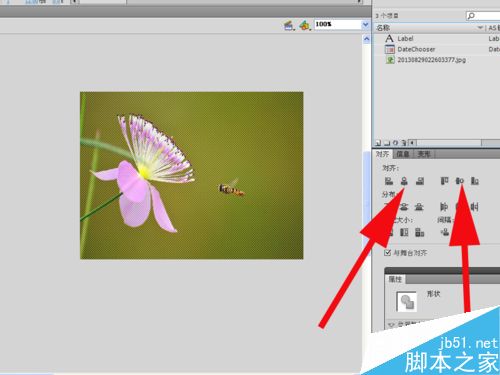Distribute objects by left edge
The width and height of the screenshot is (500, 375).
[444, 207]
